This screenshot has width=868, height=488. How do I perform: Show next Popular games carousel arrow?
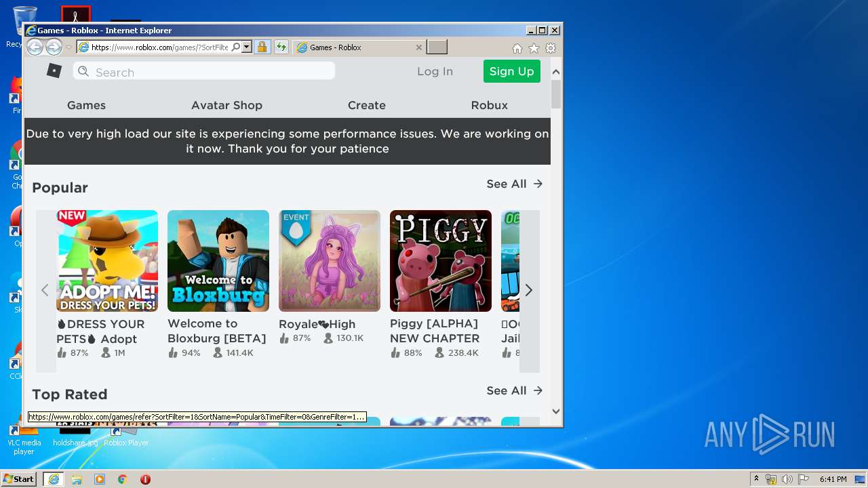pyautogui.click(x=529, y=290)
